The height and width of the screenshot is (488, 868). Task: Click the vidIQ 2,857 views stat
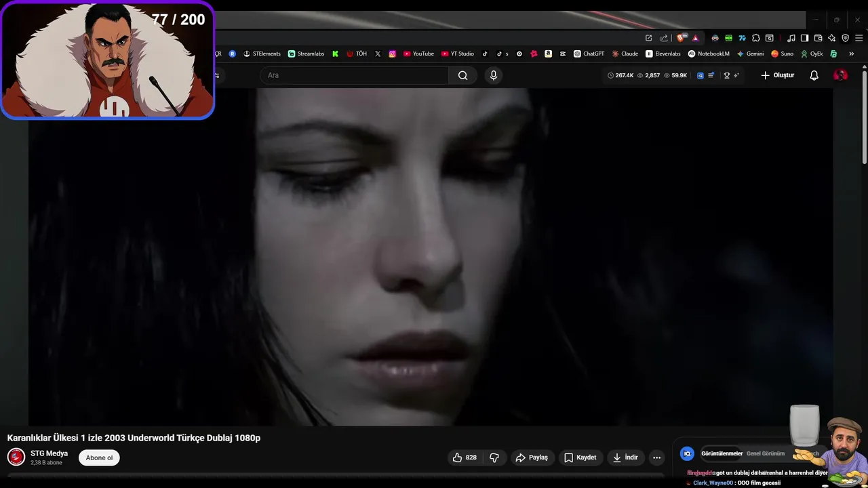click(x=649, y=75)
